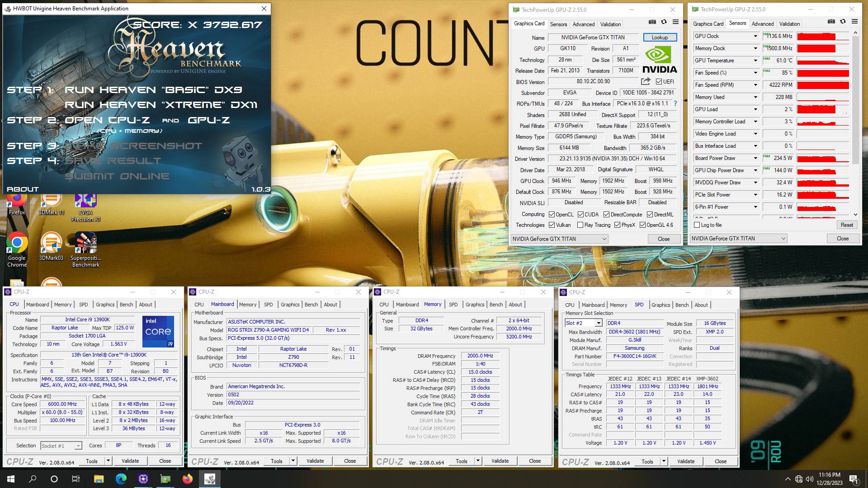Viewport: 868px width, 488px height.
Task: Open Advanced tab in GPU-Z Sensors window
Action: 763,24
